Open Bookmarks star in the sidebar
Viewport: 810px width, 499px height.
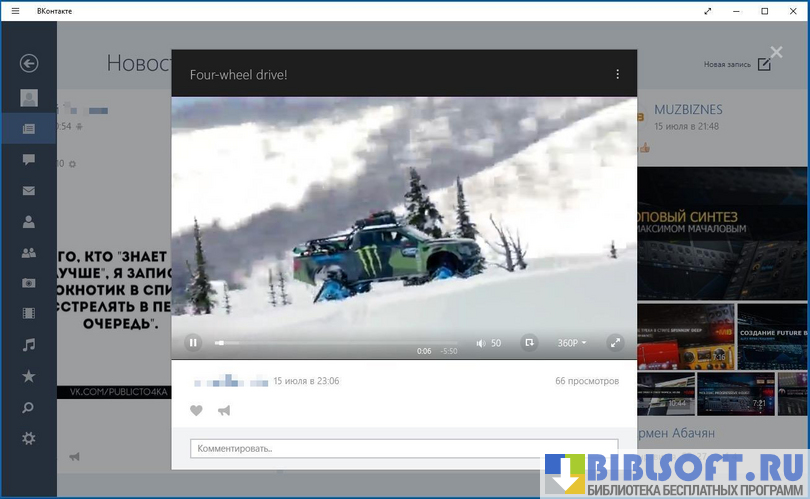[x=29, y=376]
